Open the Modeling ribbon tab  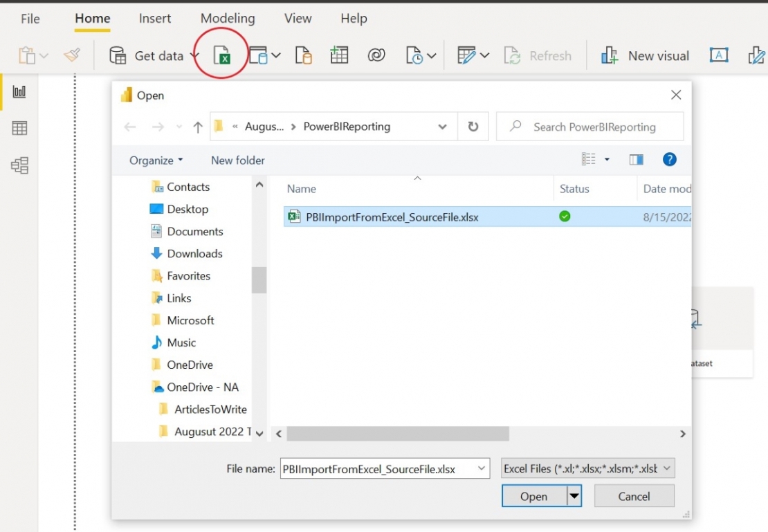[x=228, y=19]
